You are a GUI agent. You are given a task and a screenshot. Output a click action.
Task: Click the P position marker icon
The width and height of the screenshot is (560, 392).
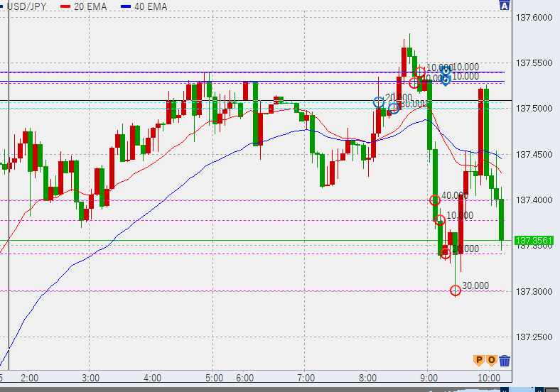tap(478, 361)
